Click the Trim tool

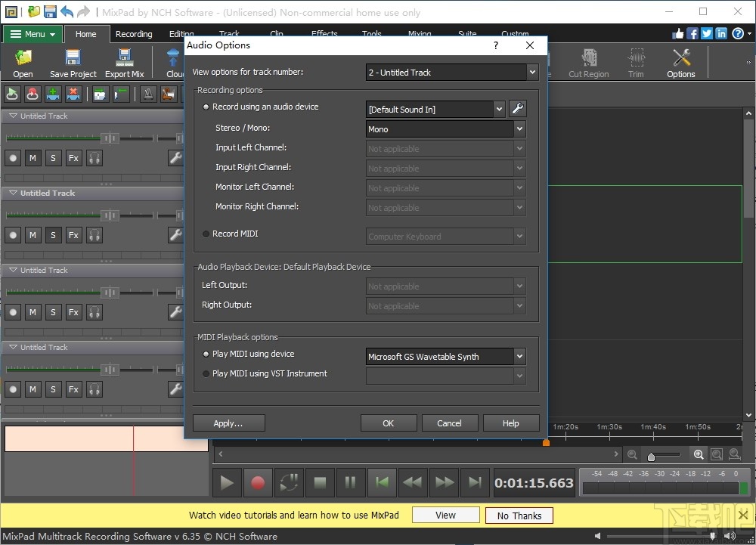pyautogui.click(x=636, y=63)
